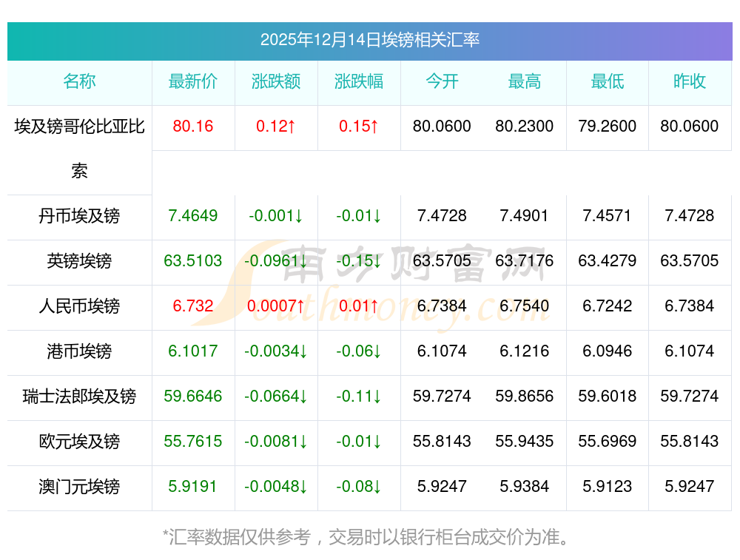The width and height of the screenshot is (740, 560).
Task: Select the 最新价 column header
Action: [193, 81]
